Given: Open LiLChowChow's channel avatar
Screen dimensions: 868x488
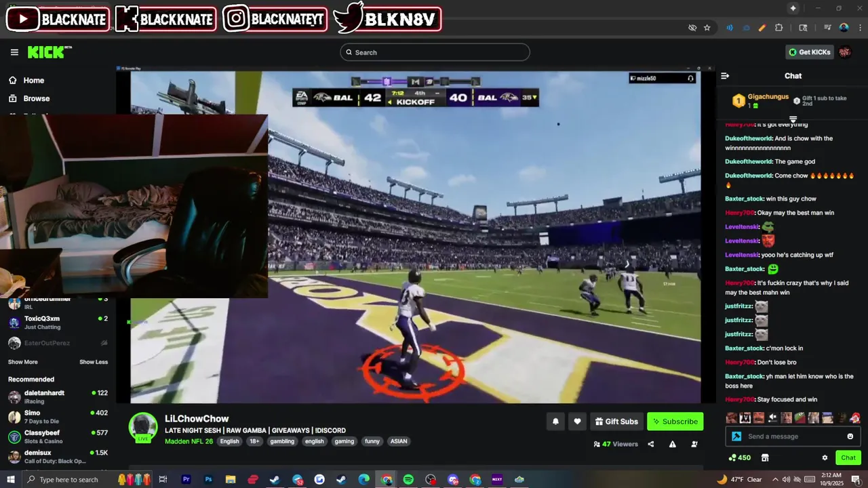Looking at the screenshot, I should point(143,427).
